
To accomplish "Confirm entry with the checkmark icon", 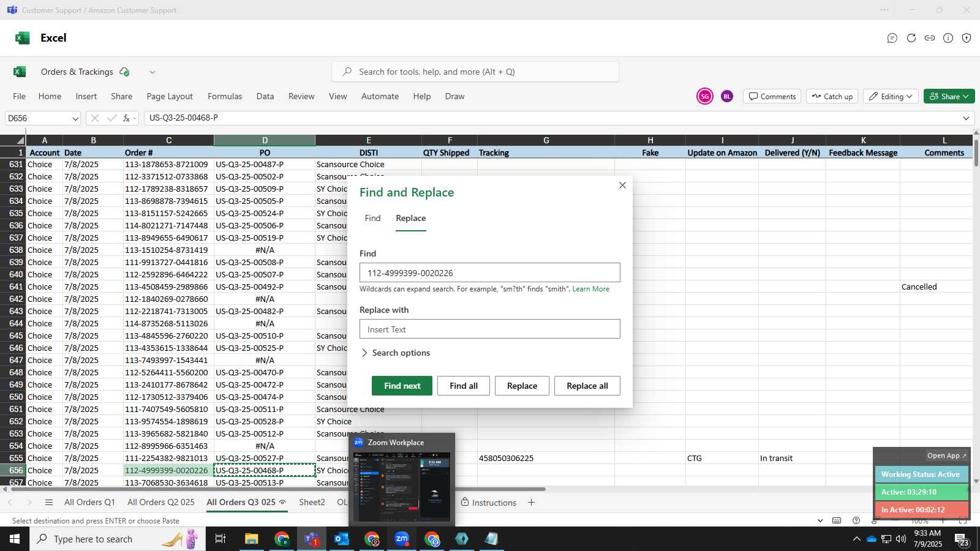I will (x=111, y=118).
